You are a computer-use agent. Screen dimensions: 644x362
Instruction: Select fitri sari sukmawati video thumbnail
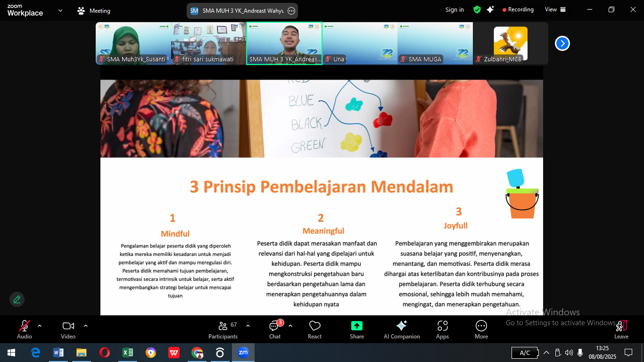coord(209,43)
